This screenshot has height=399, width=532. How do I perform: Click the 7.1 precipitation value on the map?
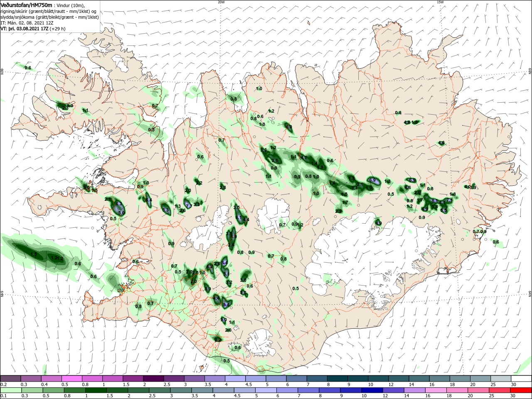(450, 200)
